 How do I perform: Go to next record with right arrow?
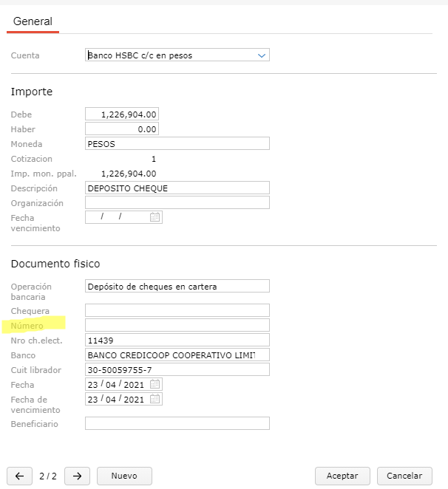click(x=77, y=476)
